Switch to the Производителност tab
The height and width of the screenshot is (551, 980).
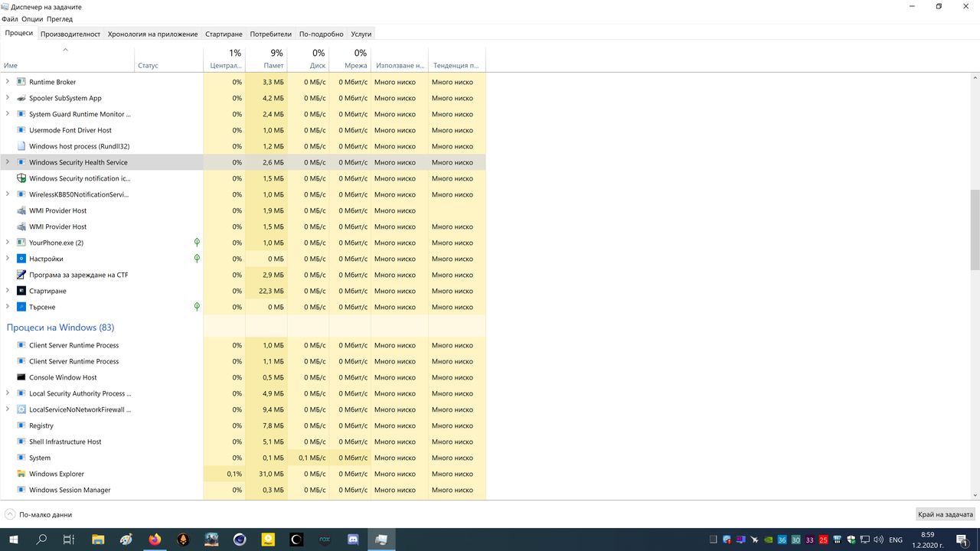coord(70,34)
